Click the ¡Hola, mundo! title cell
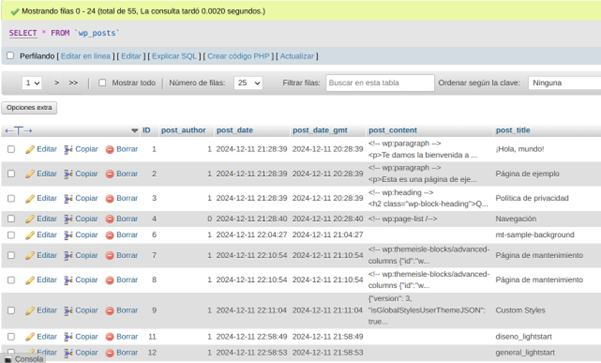 coord(520,149)
